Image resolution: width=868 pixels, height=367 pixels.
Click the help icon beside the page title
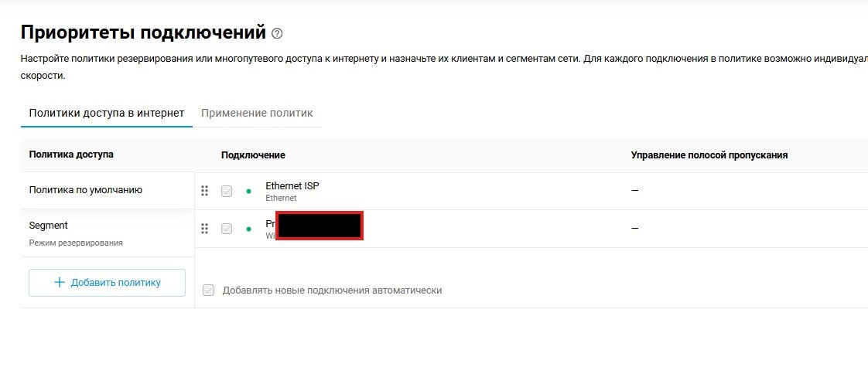point(278,33)
